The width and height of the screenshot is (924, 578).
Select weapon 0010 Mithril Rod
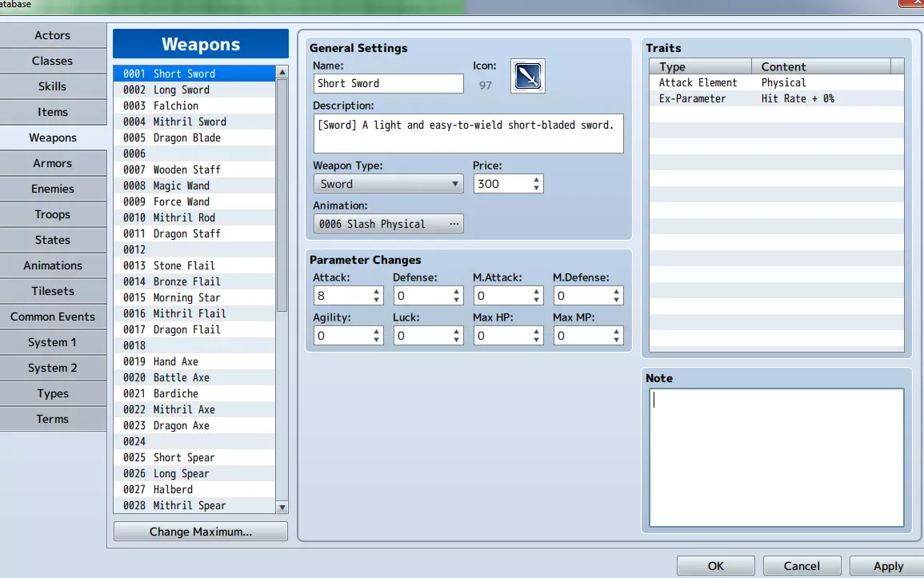coord(194,217)
